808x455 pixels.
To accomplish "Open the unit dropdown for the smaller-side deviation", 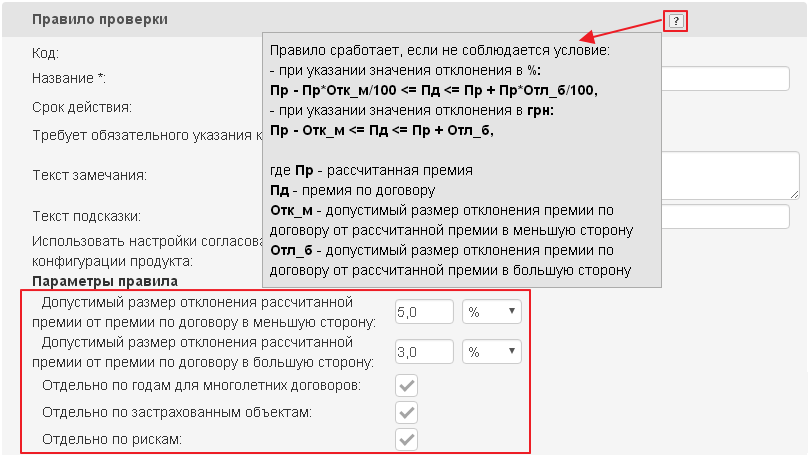I will click(x=492, y=312).
